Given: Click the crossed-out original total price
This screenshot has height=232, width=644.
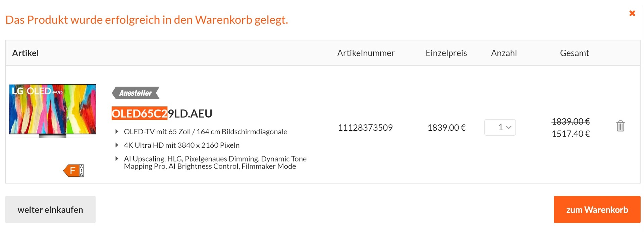Looking at the screenshot, I should pos(571,121).
